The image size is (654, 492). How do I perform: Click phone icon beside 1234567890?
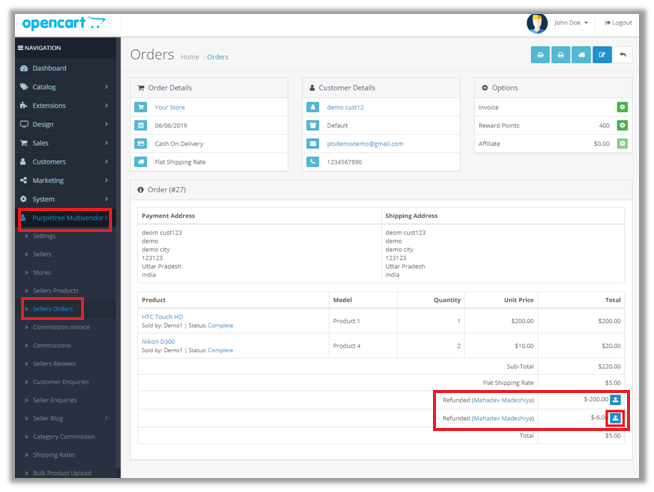click(x=312, y=162)
